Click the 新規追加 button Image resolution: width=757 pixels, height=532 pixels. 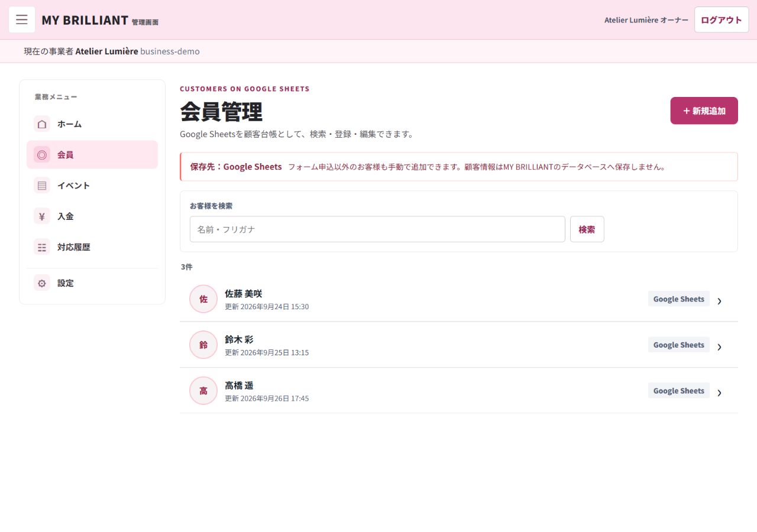[704, 111]
